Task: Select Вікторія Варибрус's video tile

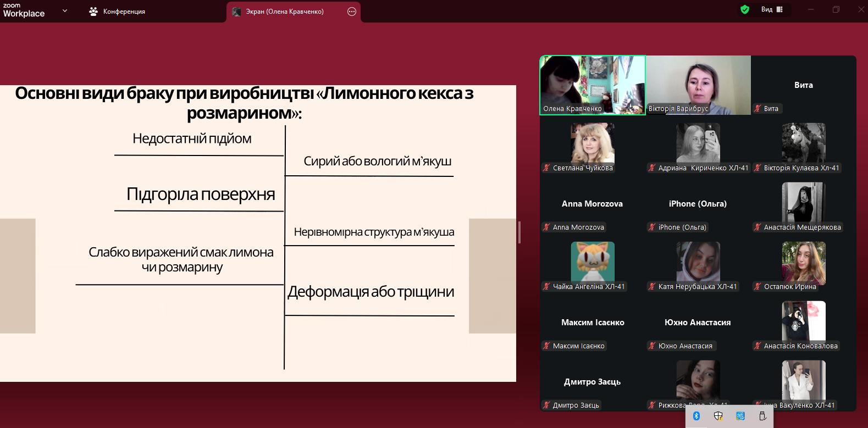Action: [698, 85]
